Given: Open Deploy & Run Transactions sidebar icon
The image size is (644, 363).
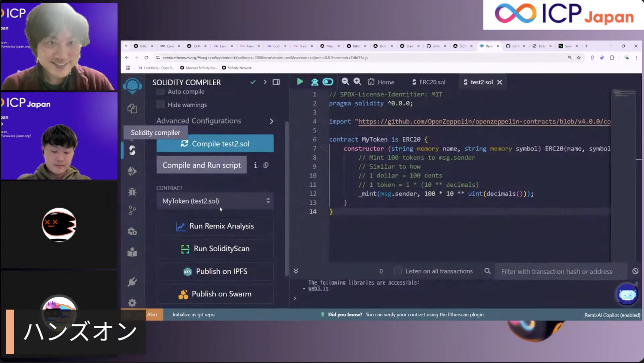Looking at the screenshot, I should pyautogui.click(x=132, y=171).
